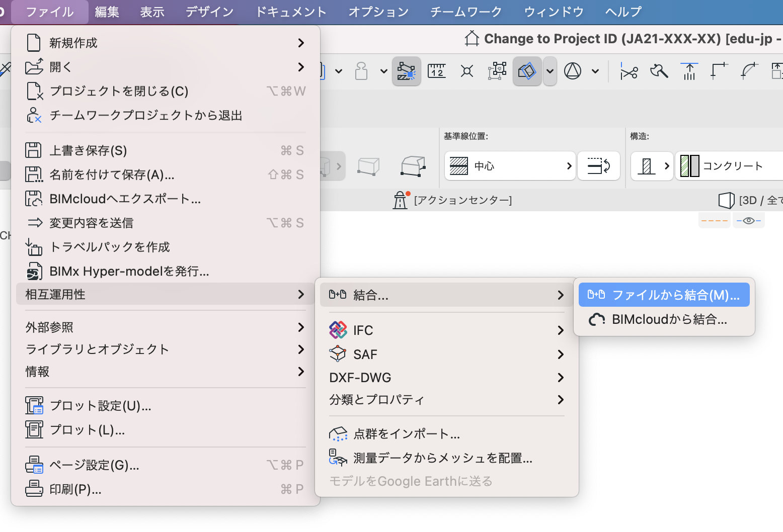
Task: Open dropdown beside the suspend groups icon
Action: tap(550, 71)
